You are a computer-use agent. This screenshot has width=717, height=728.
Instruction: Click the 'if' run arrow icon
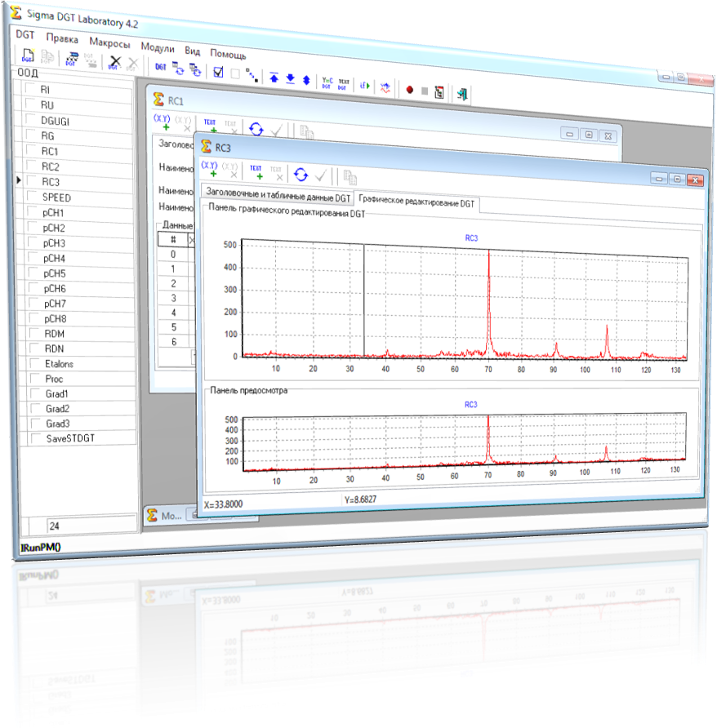click(365, 86)
